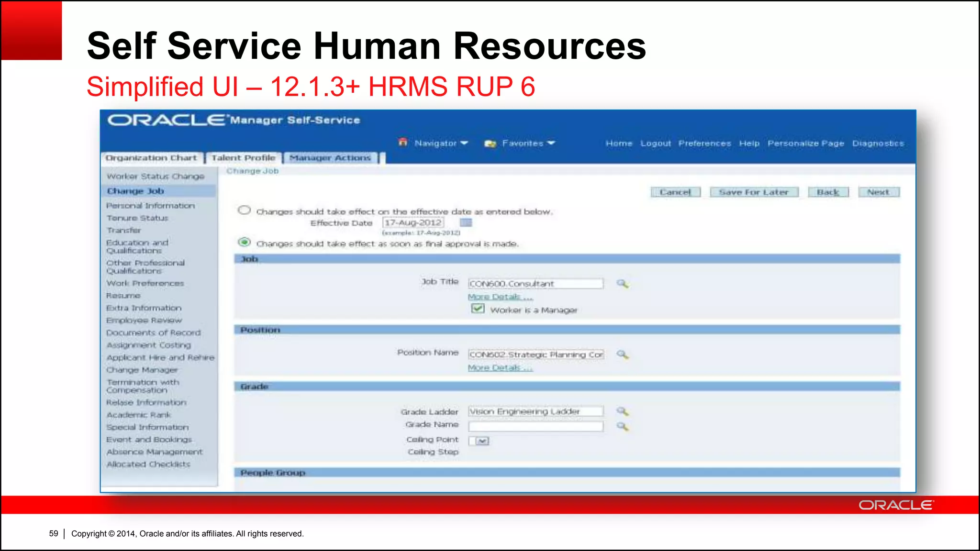Open Allocated Checklists sidebar item
Screen dimensions: 980x551
click(x=148, y=464)
